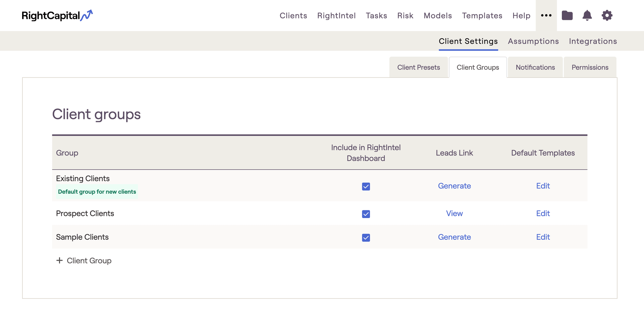644x318 pixels.
Task: Go to Tasks in top navigation
Action: 376,16
